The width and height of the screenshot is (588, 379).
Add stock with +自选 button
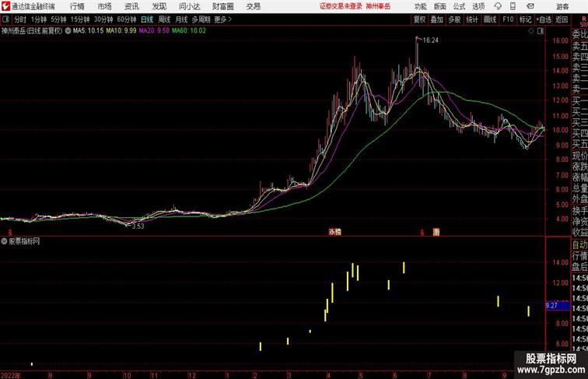pos(544,19)
